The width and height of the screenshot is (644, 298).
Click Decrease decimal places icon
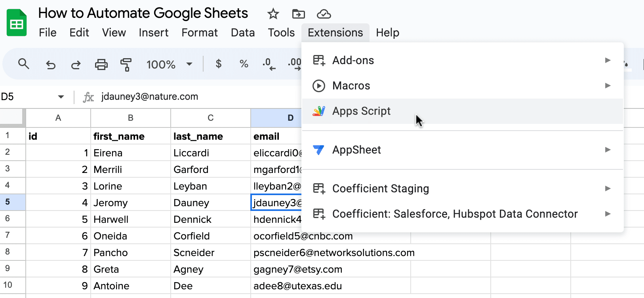pyautogui.click(x=269, y=64)
